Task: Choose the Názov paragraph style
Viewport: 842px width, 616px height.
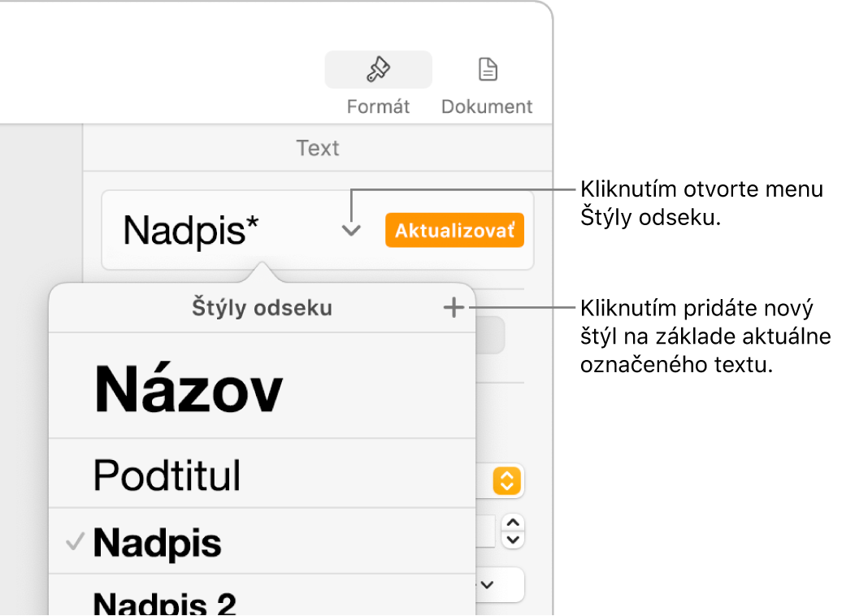Action: pyautogui.click(x=262, y=385)
